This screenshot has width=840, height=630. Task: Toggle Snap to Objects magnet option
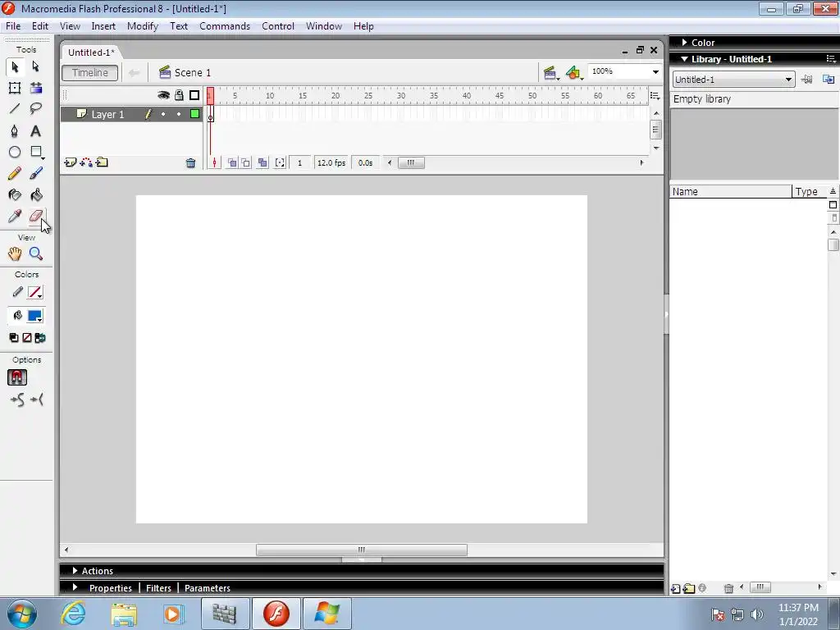coord(17,377)
